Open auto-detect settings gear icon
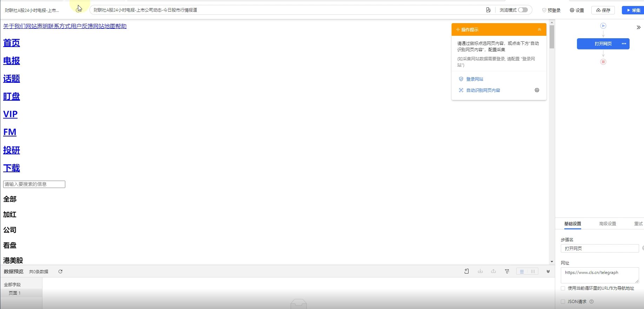The height and width of the screenshot is (309, 644). point(537,90)
